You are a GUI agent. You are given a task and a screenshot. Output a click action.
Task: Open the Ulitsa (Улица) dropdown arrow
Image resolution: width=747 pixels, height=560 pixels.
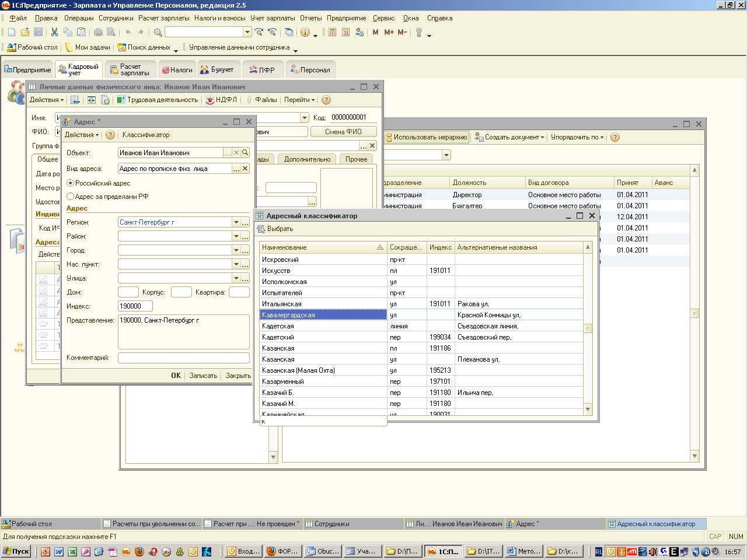click(236, 278)
